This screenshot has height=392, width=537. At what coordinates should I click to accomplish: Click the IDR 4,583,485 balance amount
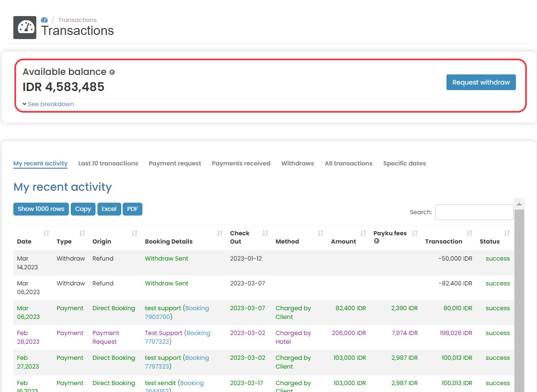point(63,87)
